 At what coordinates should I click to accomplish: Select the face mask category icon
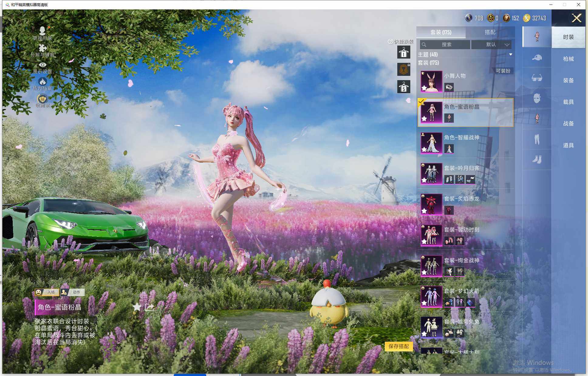click(x=537, y=98)
